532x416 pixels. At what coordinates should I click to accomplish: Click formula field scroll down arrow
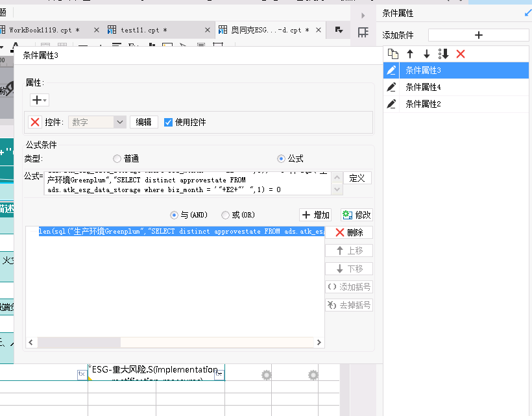click(x=337, y=189)
